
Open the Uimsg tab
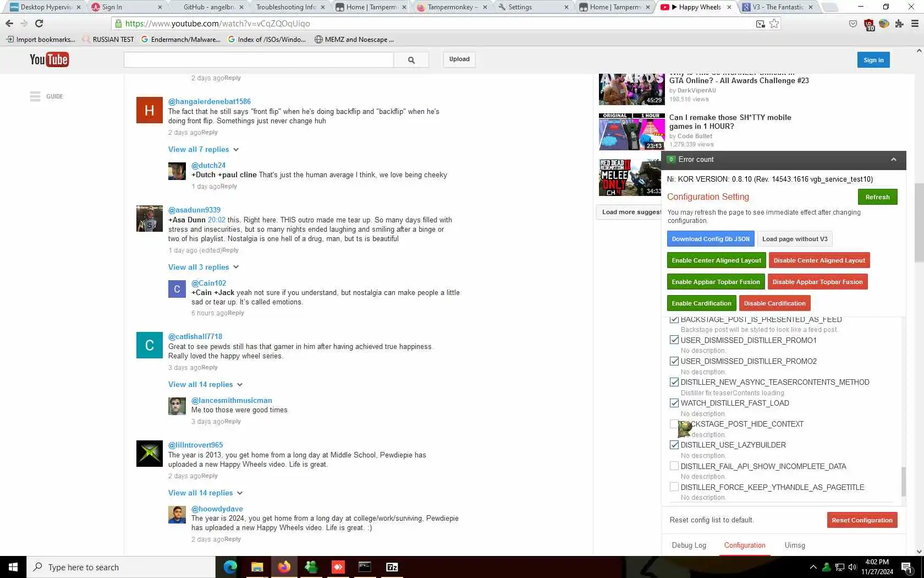coord(795,546)
